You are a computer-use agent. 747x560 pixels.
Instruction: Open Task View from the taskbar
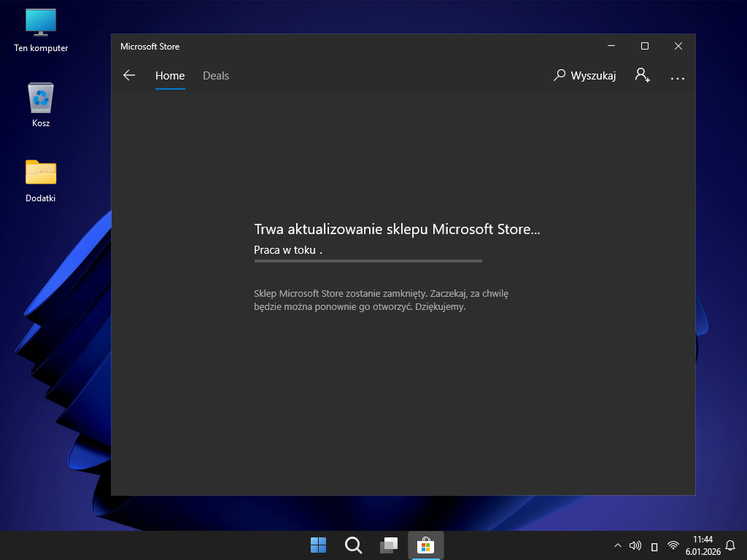[389, 545]
